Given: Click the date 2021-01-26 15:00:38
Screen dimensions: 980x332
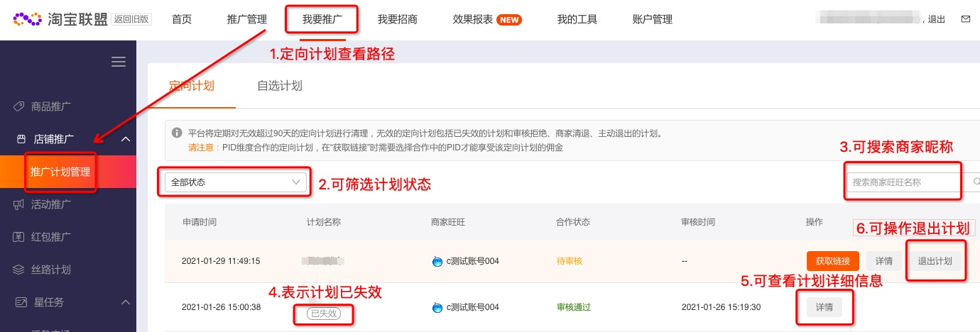Looking at the screenshot, I should pyautogui.click(x=221, y=307).
